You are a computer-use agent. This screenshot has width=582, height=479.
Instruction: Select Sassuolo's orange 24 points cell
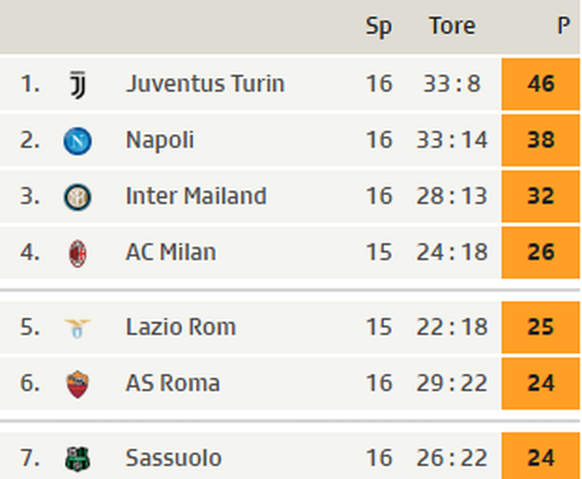click(540, 456)
